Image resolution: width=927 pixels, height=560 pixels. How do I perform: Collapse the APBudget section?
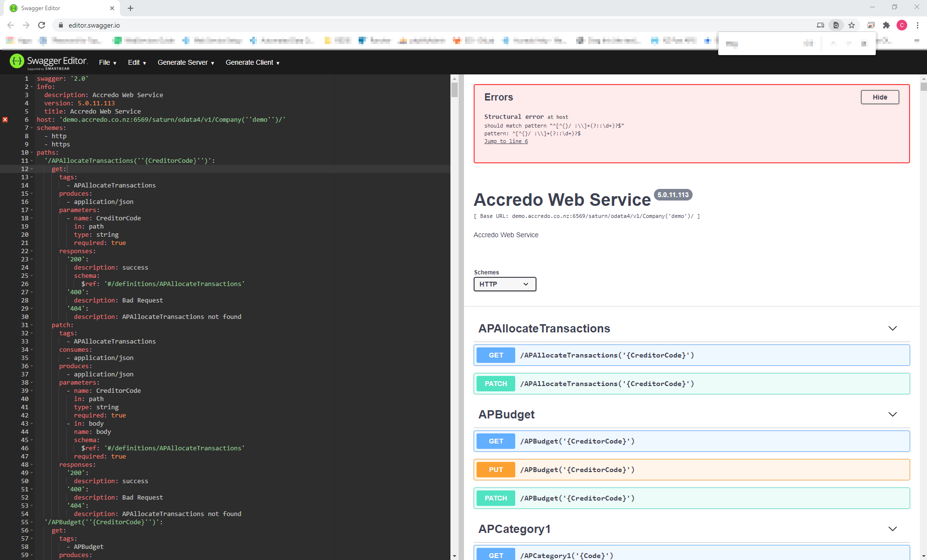(892, 415)
